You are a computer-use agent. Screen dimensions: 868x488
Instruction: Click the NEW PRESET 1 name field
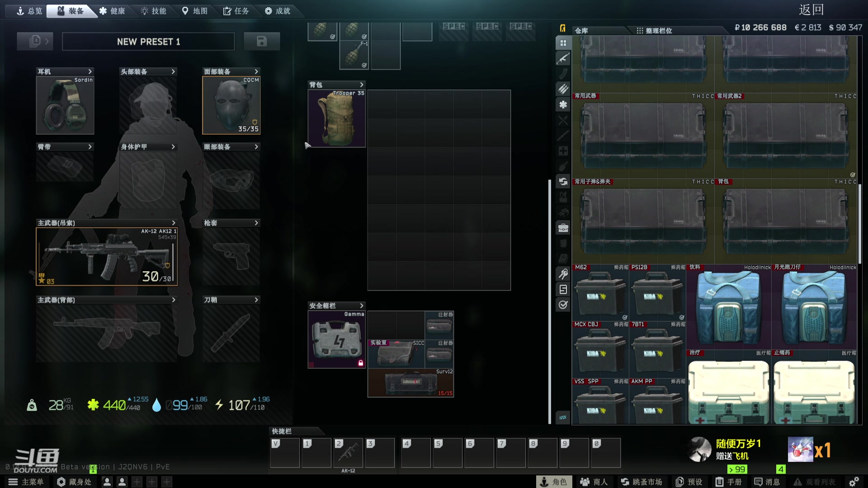148,42
